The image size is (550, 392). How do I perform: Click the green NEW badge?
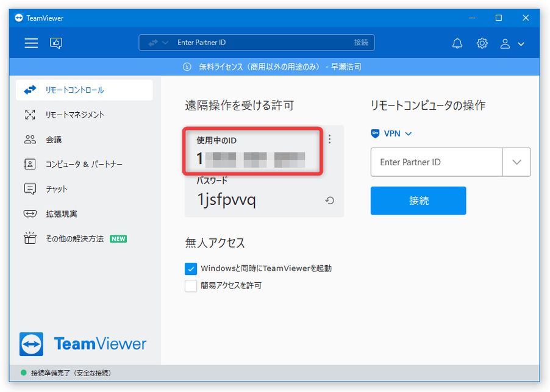pos(118,239)
